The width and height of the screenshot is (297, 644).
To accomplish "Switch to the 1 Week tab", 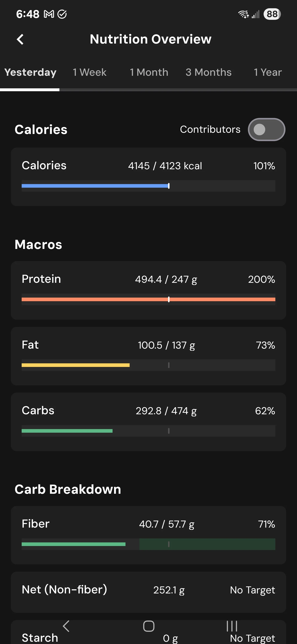I will click(90, 72).
